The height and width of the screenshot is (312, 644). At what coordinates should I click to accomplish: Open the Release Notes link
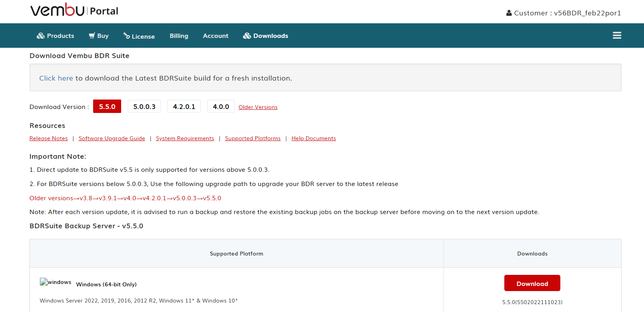click(49, 138)
